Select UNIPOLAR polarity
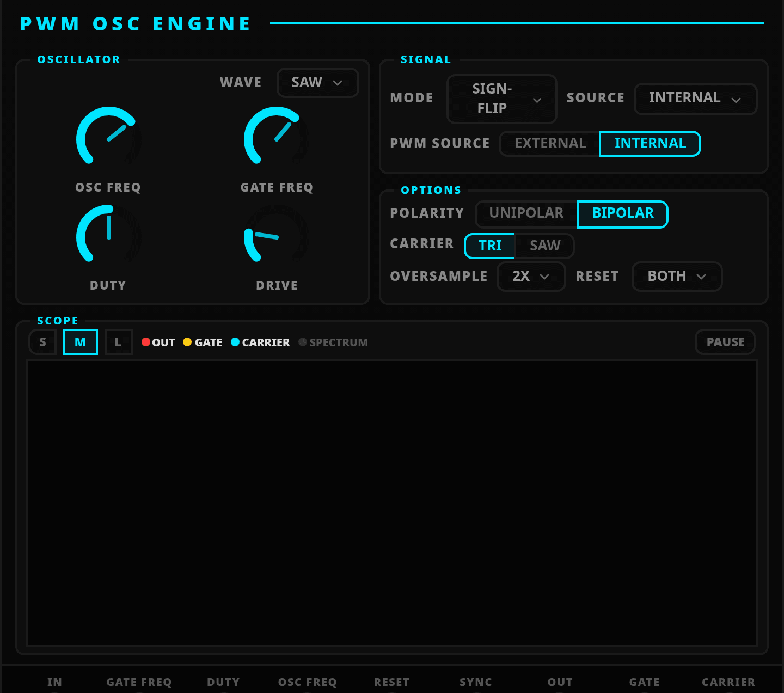The height and width of the screenshot is (693, 784). tap(526, 213)
